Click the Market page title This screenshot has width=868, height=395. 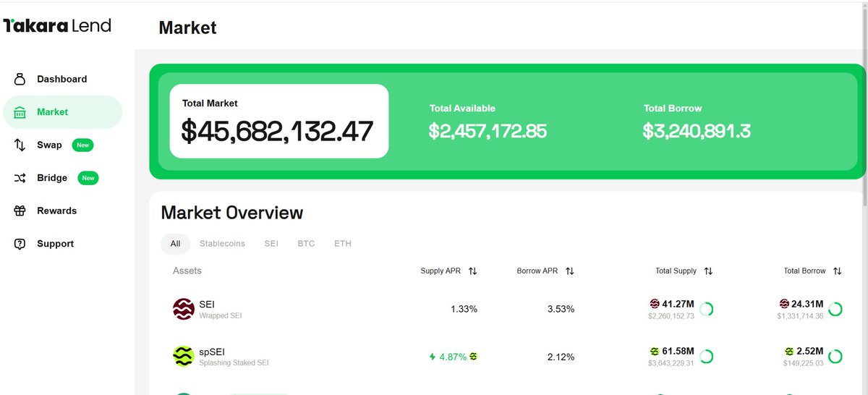(187, 27)
